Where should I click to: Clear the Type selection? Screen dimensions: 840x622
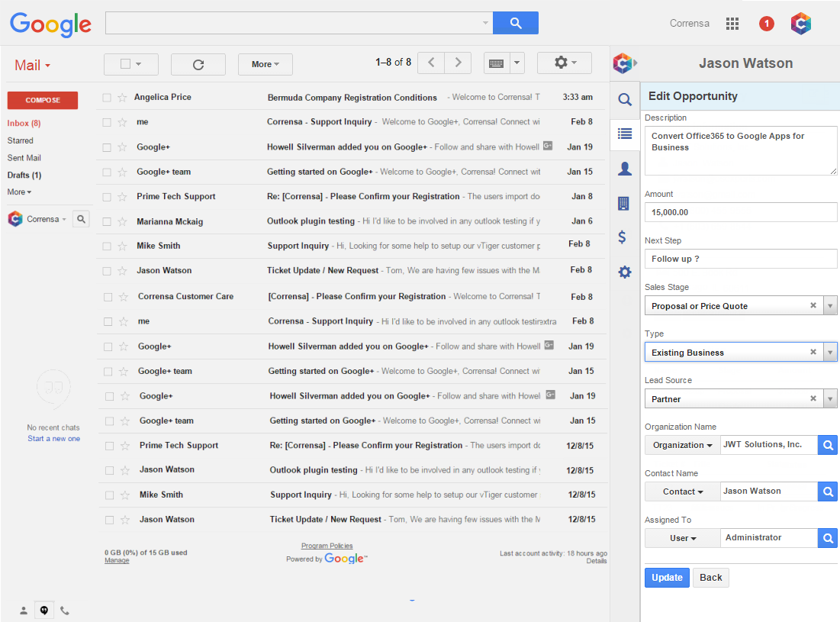pyautogui.click(x=813, y=352)
